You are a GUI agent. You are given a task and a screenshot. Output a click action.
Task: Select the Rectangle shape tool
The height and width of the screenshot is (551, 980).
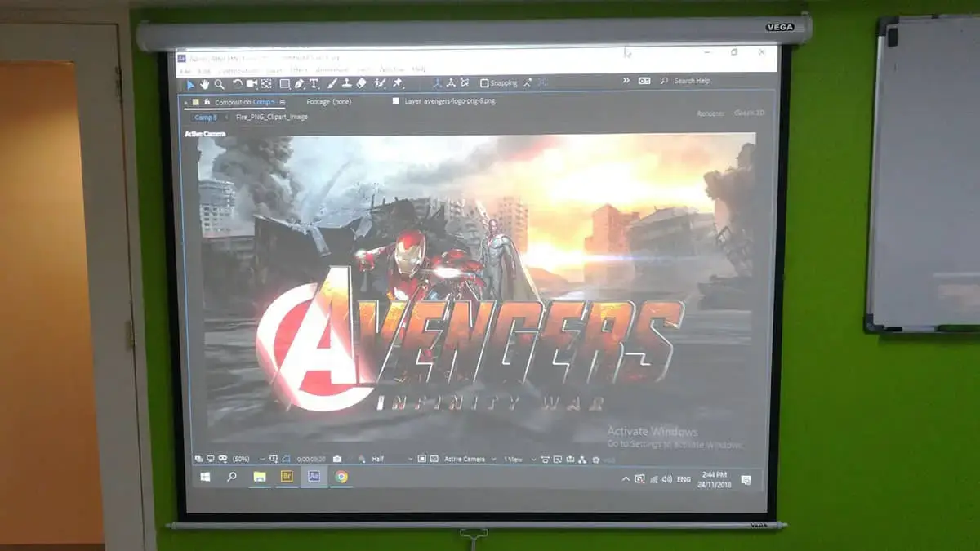pos(285,83)
